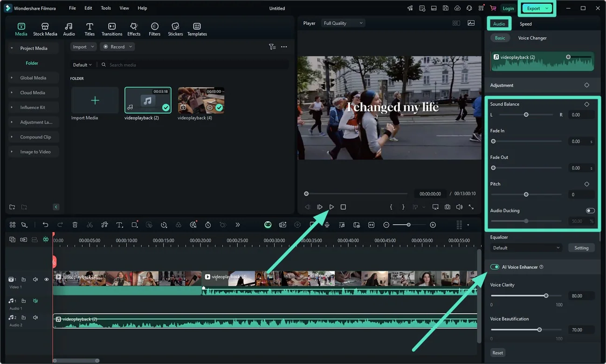This screenshot has width=606, height=364.
Task: Open the Filters panel
Action: click(x=154, y=29)
